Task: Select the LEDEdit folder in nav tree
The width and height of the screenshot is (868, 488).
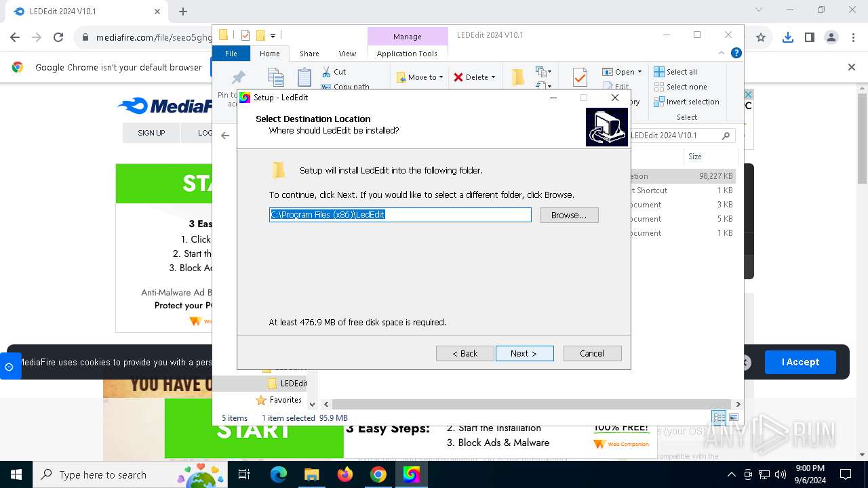Action: tap(293, 384)
